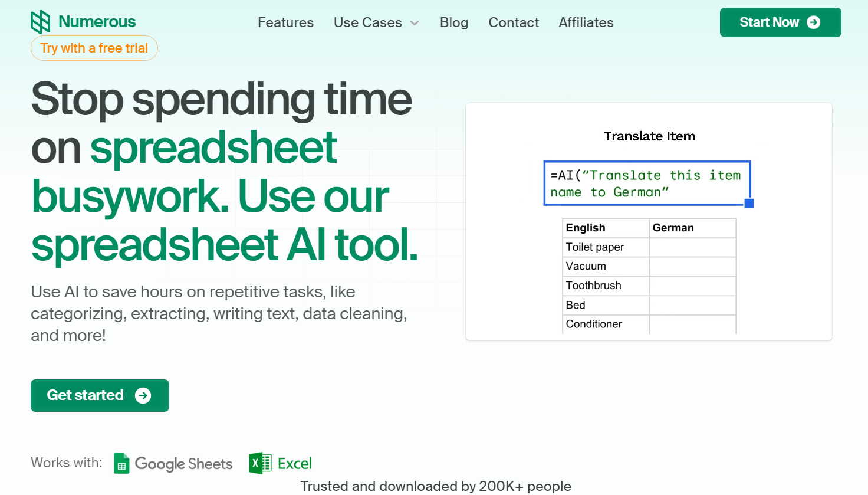
Task: Select the AI translate formula box
Action: (x=646, y=183)
